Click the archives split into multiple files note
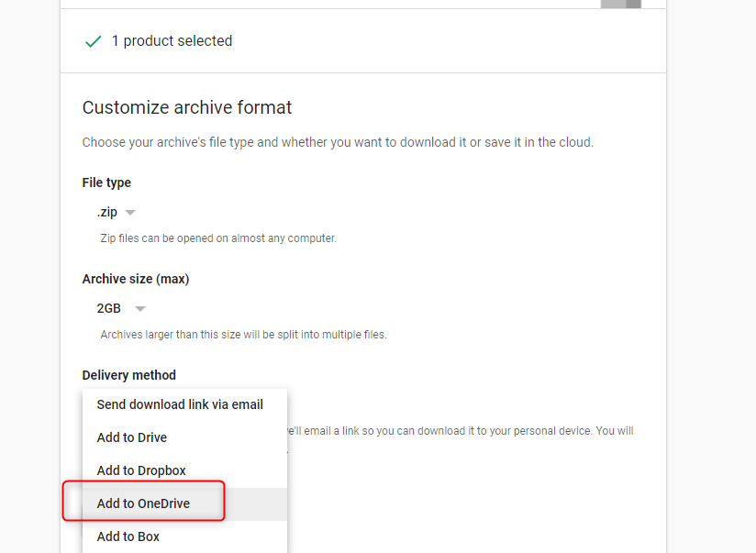756x553 pixels. [243, 335]
